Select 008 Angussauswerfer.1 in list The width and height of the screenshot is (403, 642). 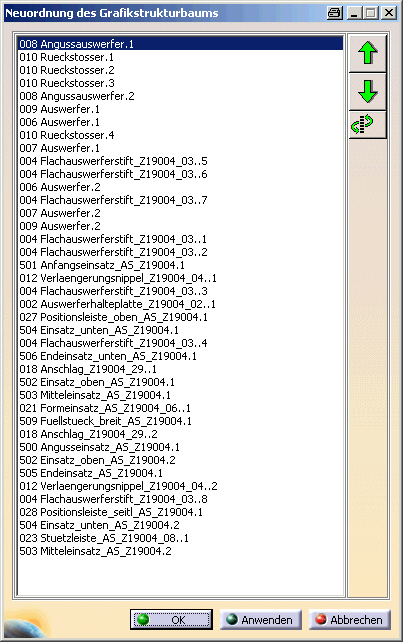[x=180, y=44]
